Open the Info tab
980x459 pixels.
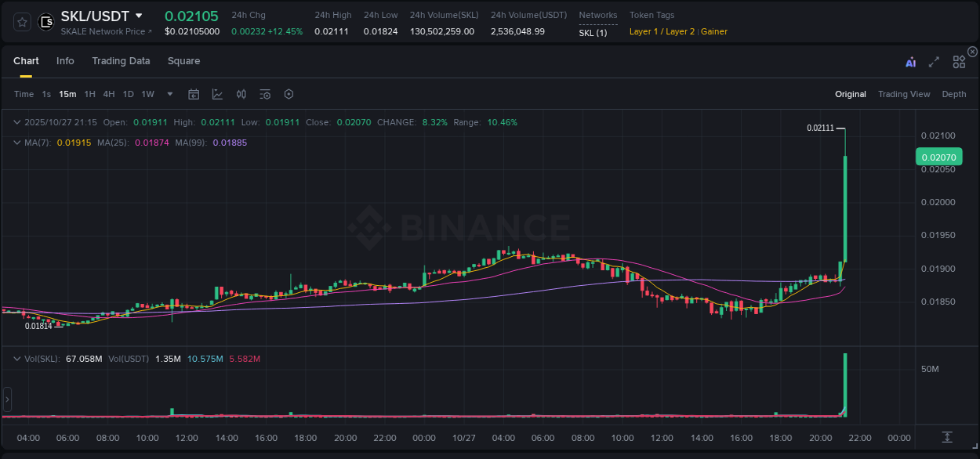coord(65,60)
